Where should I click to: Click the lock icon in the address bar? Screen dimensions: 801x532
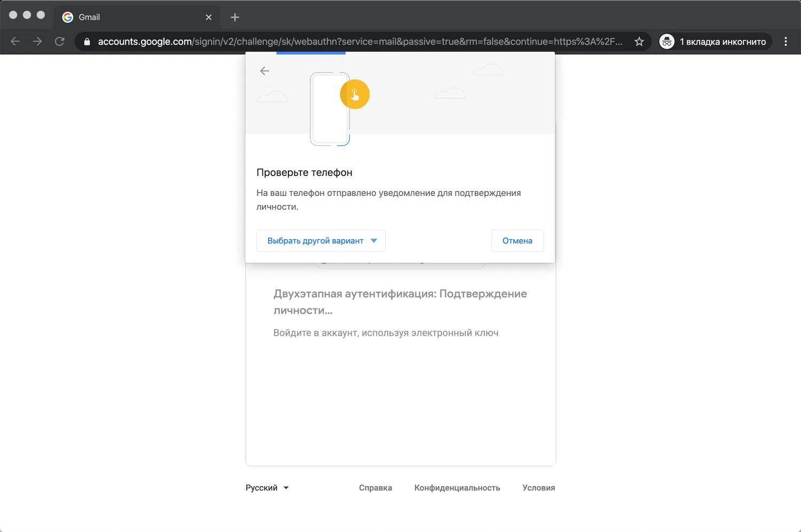coord(87,42)
